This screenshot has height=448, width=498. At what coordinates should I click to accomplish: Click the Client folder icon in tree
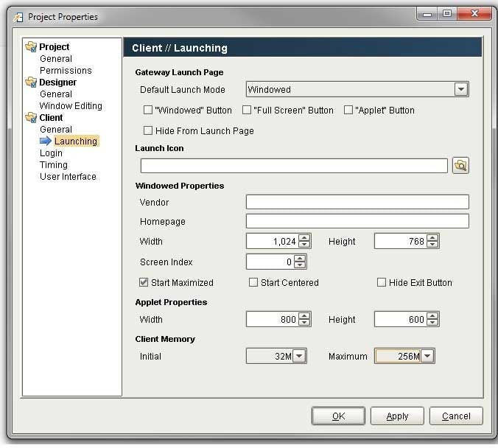coord(31,118)
